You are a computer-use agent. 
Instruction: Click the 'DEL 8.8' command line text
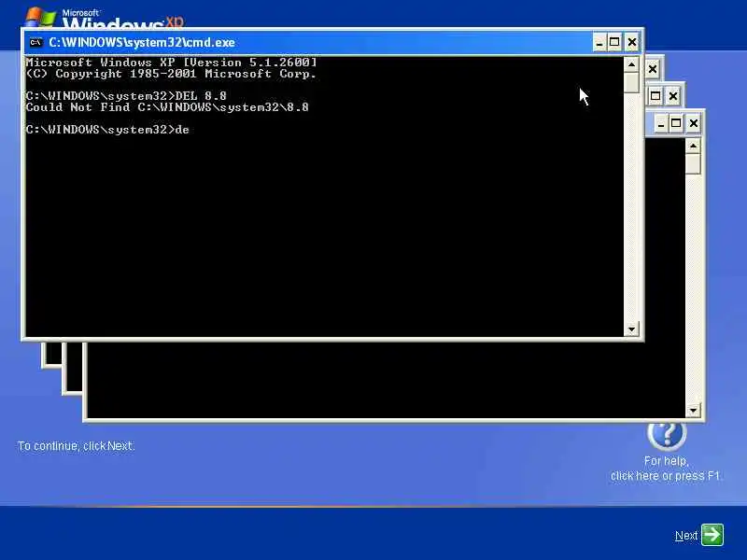tap(201, 96)
